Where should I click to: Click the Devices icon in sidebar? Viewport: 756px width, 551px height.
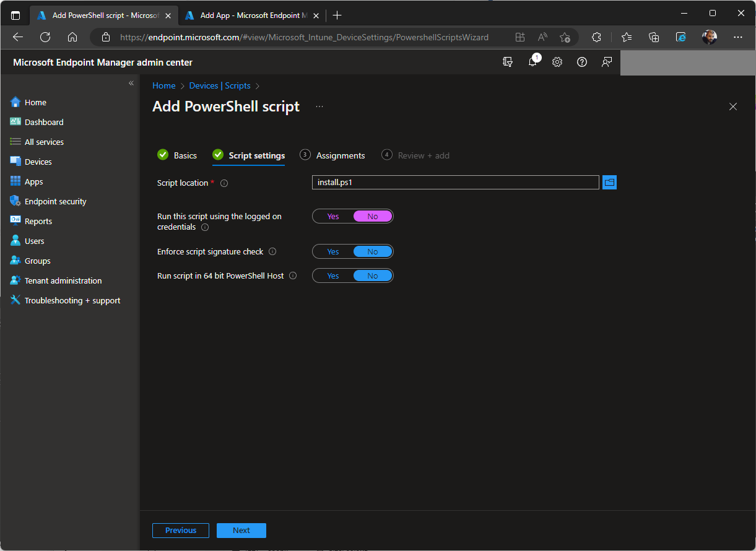15,162
